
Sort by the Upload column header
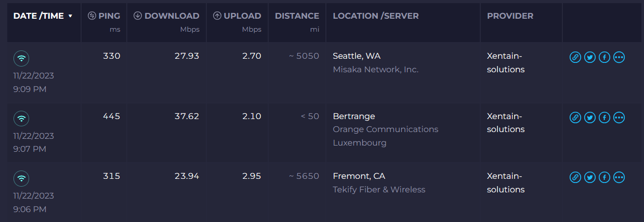(x=237, y=16)
